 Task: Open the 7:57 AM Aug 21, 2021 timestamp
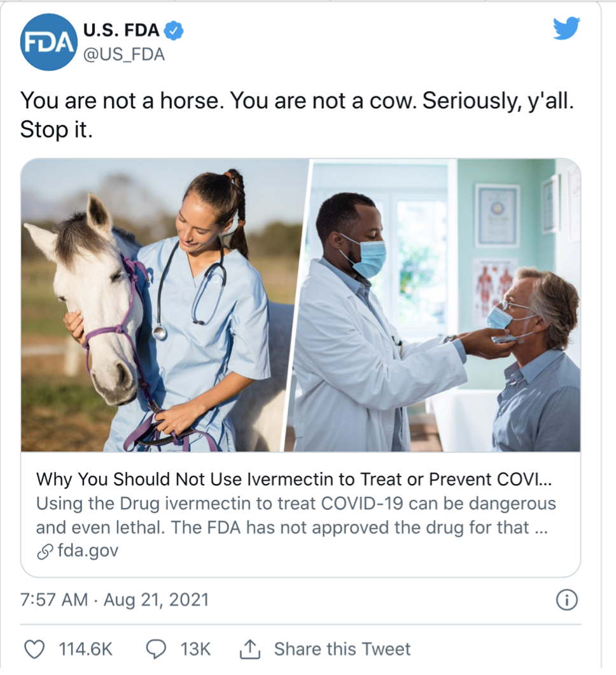pos(115,600)
